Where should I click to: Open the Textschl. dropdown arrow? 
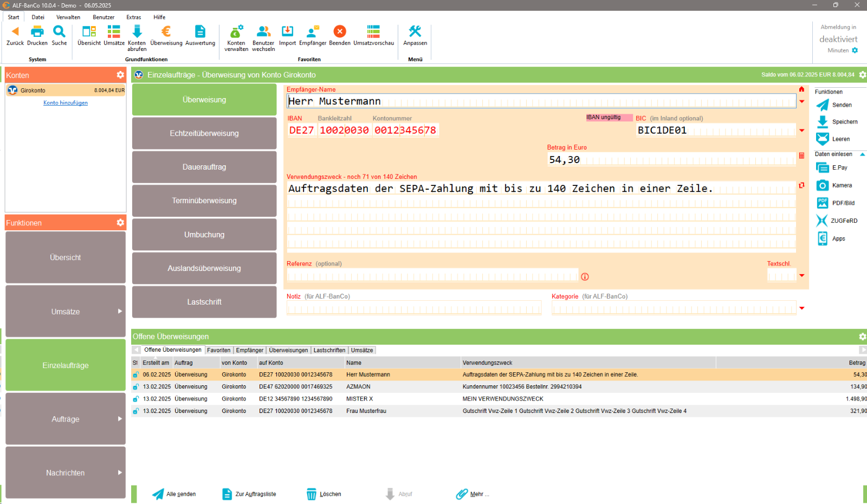[x=801, y=275]
